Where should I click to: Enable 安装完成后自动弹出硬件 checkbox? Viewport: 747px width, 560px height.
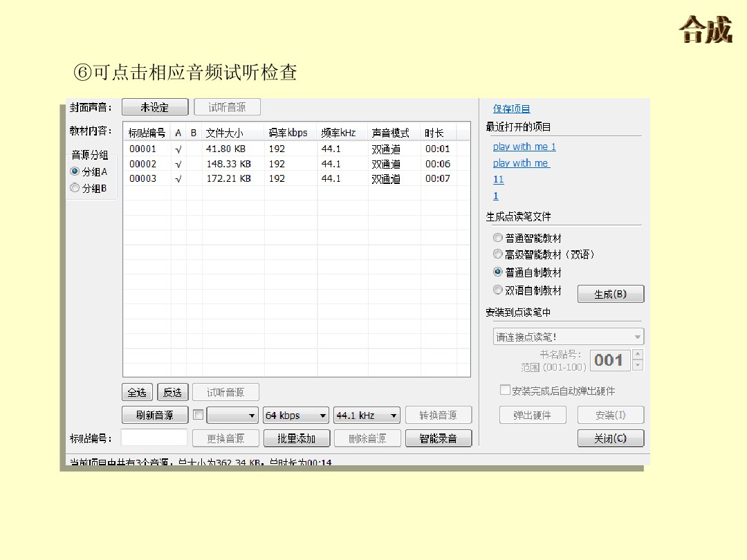coord(505,391)
